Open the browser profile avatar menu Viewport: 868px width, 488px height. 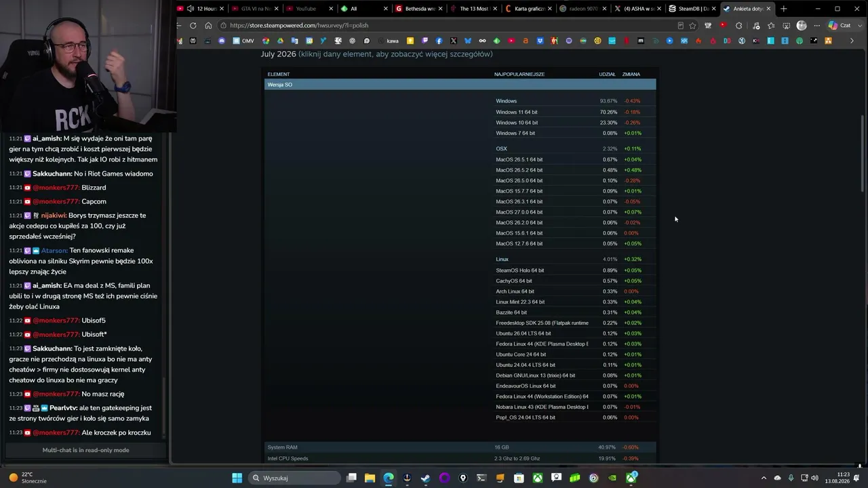(x=802, y=26)
